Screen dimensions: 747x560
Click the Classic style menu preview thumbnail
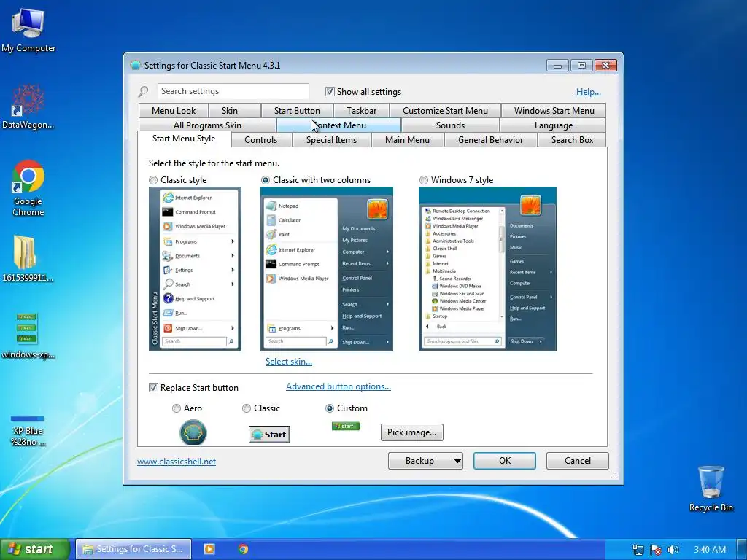pos(195,268)
